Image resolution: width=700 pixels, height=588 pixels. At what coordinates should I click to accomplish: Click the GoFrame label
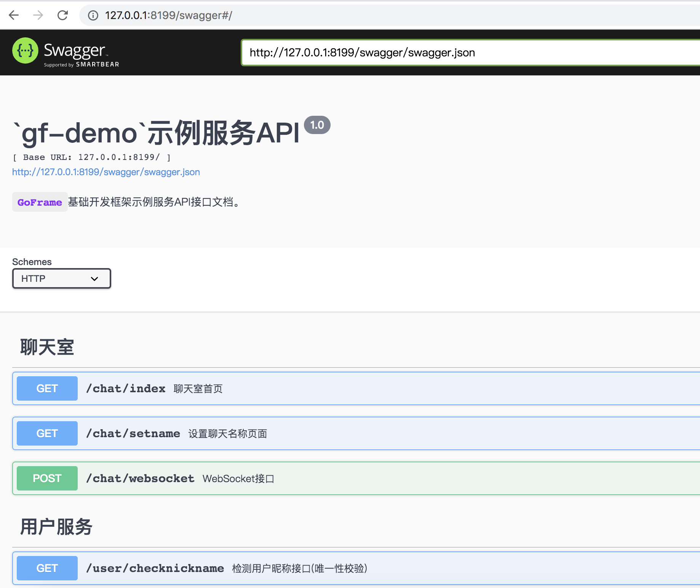40,202
